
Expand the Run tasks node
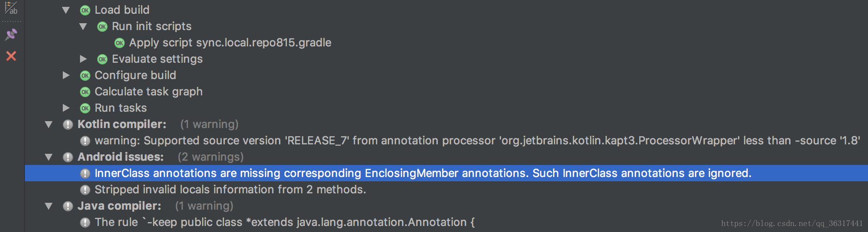point(66,108)
